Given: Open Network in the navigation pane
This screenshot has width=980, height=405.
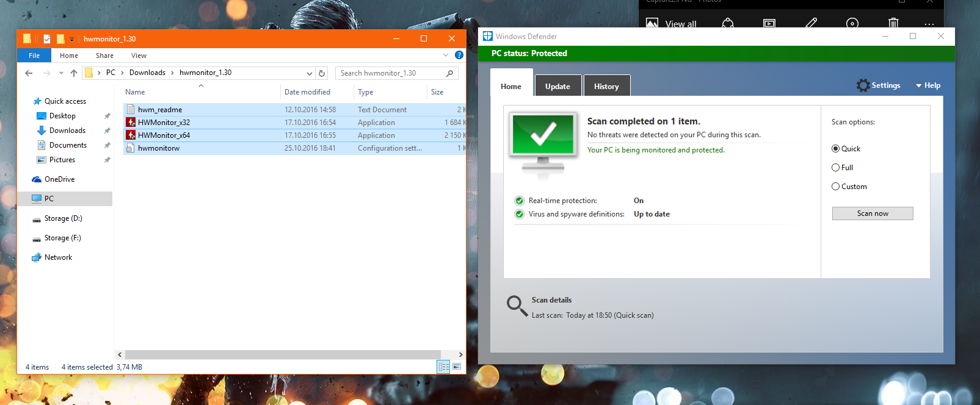Looking at the screenshot, I should [x=58, y=257].
